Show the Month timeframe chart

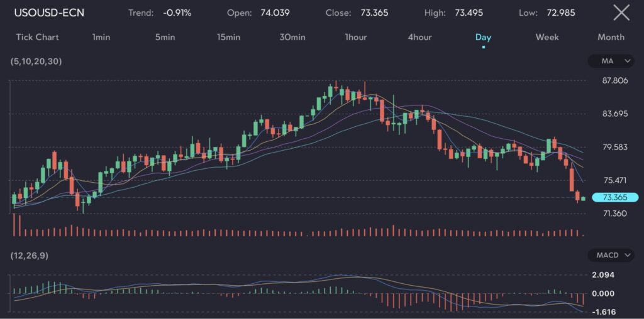click(x=611, y=37)
